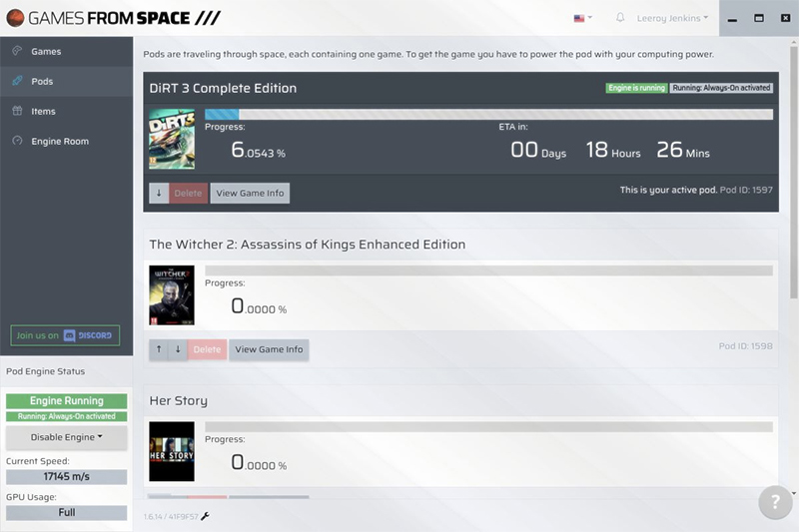Expand the Leeroy Jenkins user menu

tap(672, 18)
